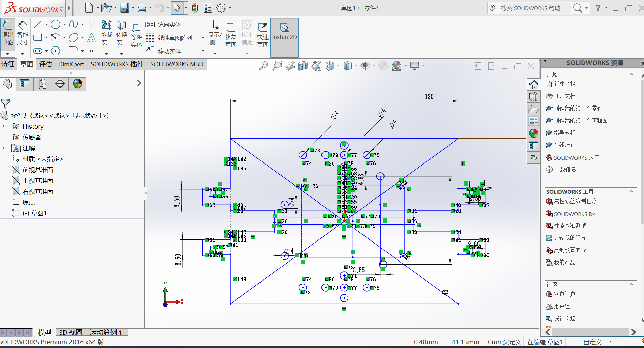Image resolution: width=644 pixels, height=348 pixels.
Task: Select the Circle sketch tool
Action: 56,24
